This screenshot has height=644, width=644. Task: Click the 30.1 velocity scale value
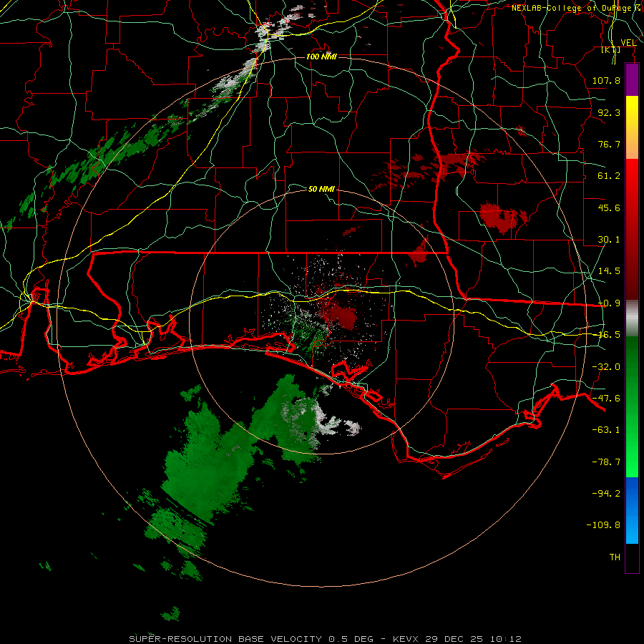(x=609, y=240)
